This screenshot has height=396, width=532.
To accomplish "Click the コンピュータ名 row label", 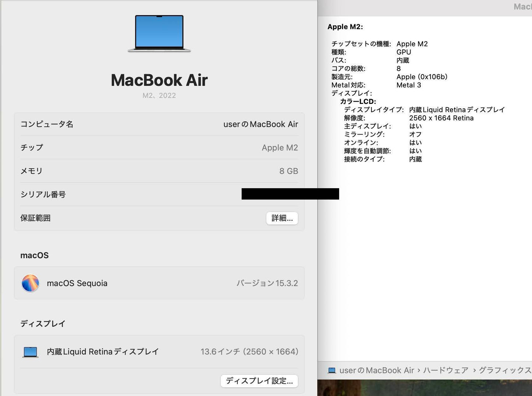I will [47, 125].
